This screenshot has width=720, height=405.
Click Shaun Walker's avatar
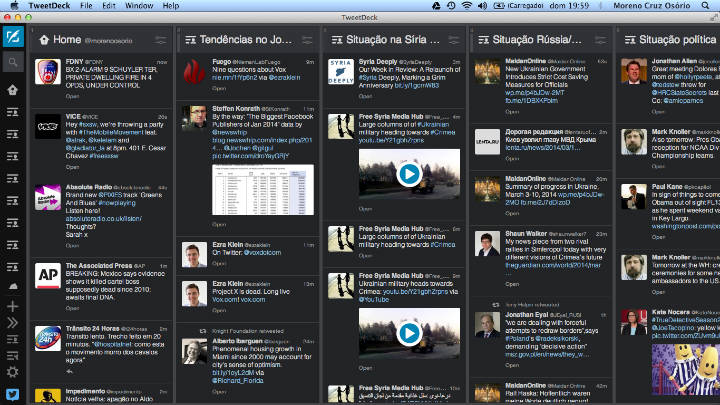point(487,243)
